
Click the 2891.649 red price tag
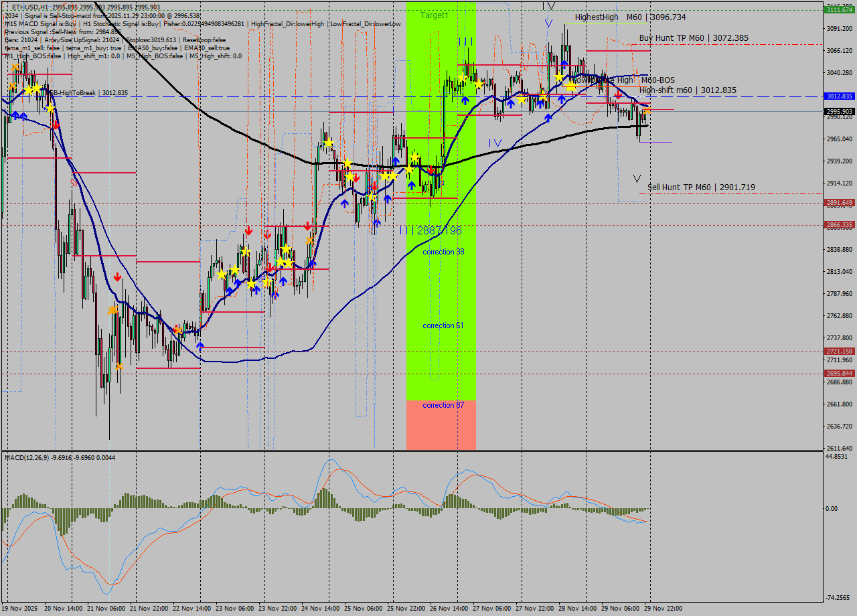[839, 202]
